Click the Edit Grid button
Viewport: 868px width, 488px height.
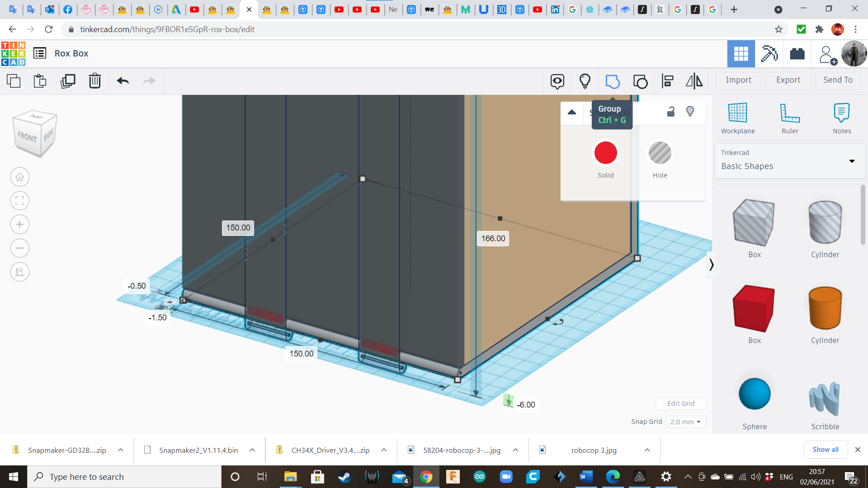[x=680, y=404]
